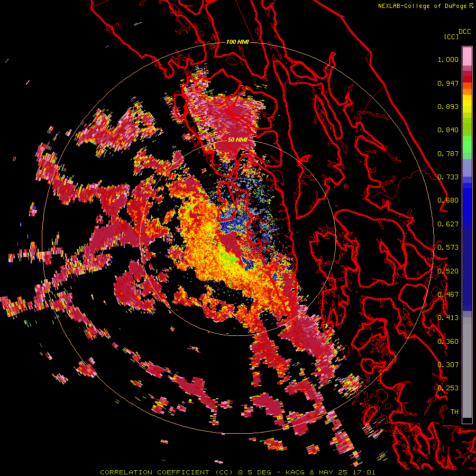This screenshot has height=476, width=476.
Task: Click the 0.5 DEG elevation text
Action: 256,472
